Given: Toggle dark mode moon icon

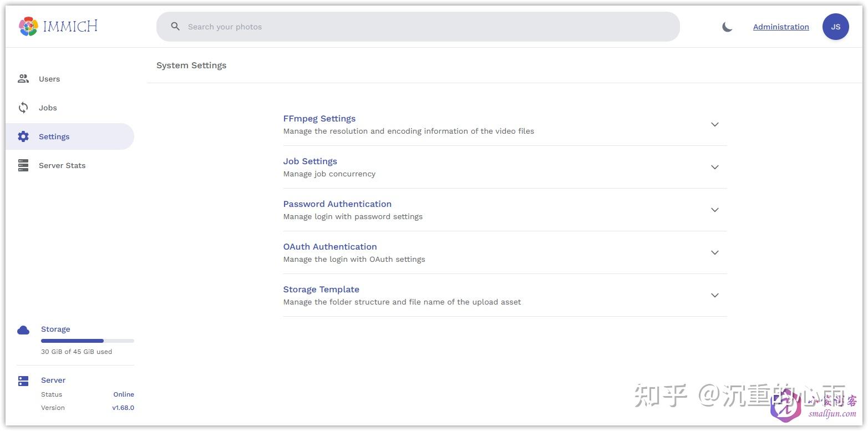Looking at the screenshot, I should coord(727,27).
